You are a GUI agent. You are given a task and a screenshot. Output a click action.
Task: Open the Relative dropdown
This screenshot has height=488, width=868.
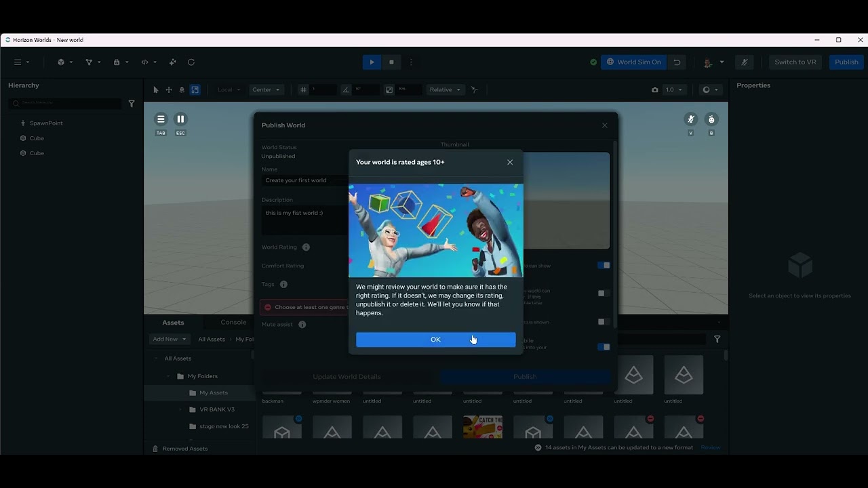coord(445,89)
